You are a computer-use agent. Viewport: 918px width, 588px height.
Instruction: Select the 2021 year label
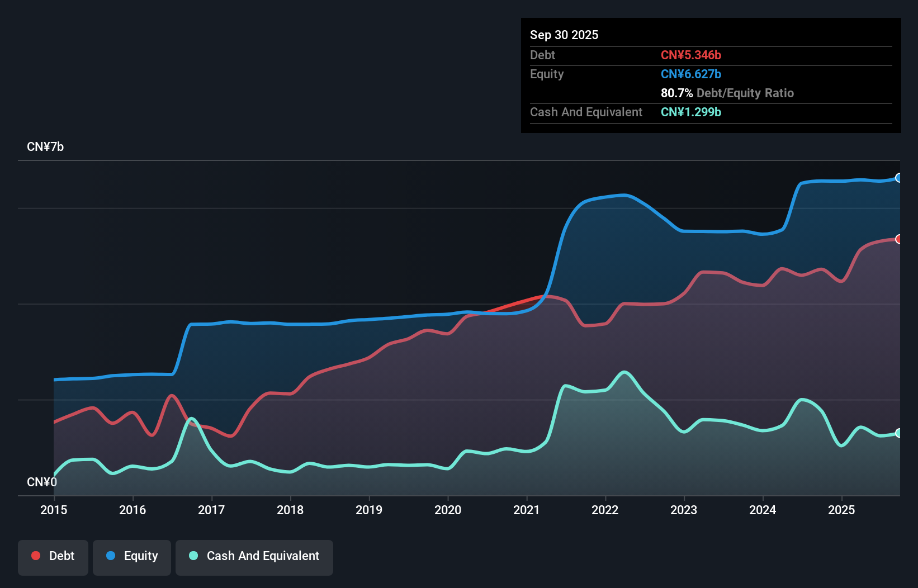pos(526,510)
